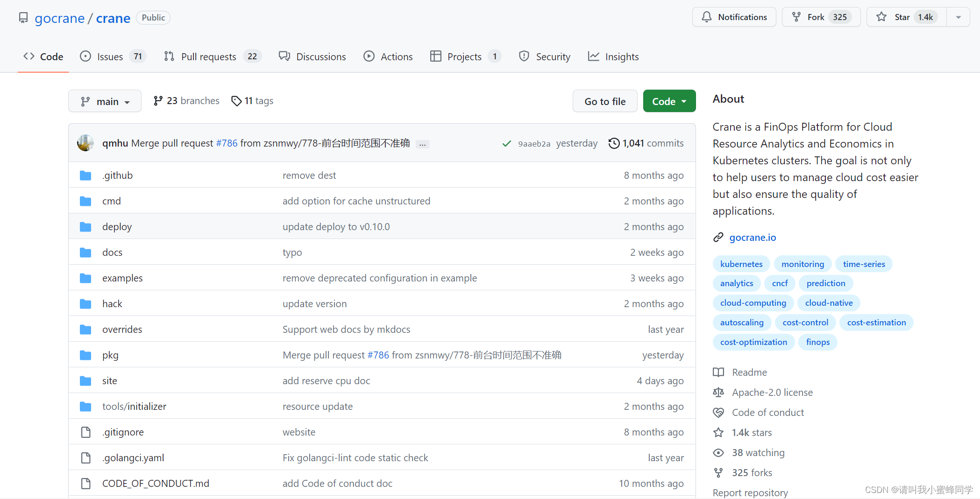The image size is (980, 499).
Task: Open the Security tab
Action: [545, 57]
